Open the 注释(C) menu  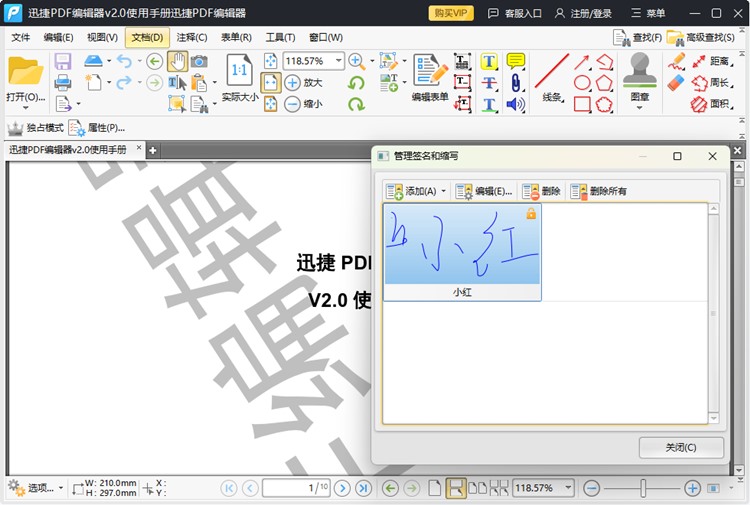192,37
